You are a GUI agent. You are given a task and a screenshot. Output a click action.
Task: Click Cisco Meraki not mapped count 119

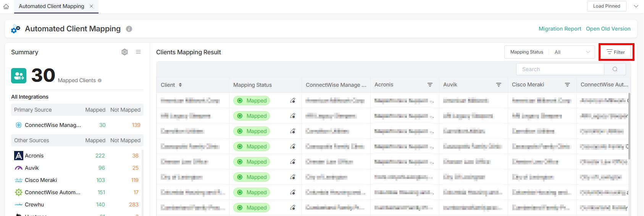(x=135, y=180)
